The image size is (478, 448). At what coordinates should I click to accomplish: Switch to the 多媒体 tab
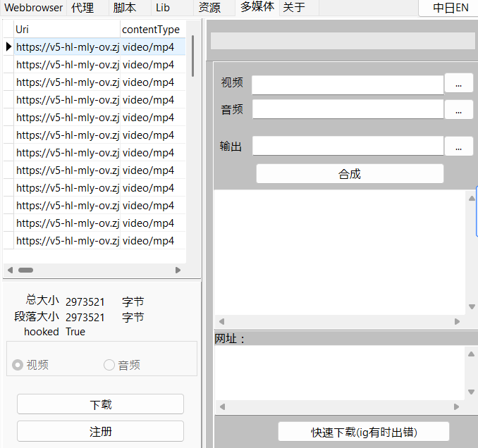257,8
